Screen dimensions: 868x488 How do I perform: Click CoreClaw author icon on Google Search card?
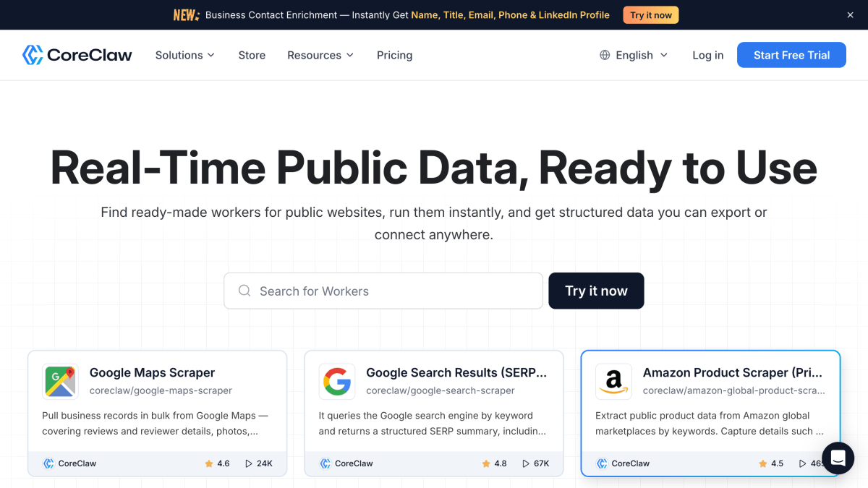click(325, 463)
